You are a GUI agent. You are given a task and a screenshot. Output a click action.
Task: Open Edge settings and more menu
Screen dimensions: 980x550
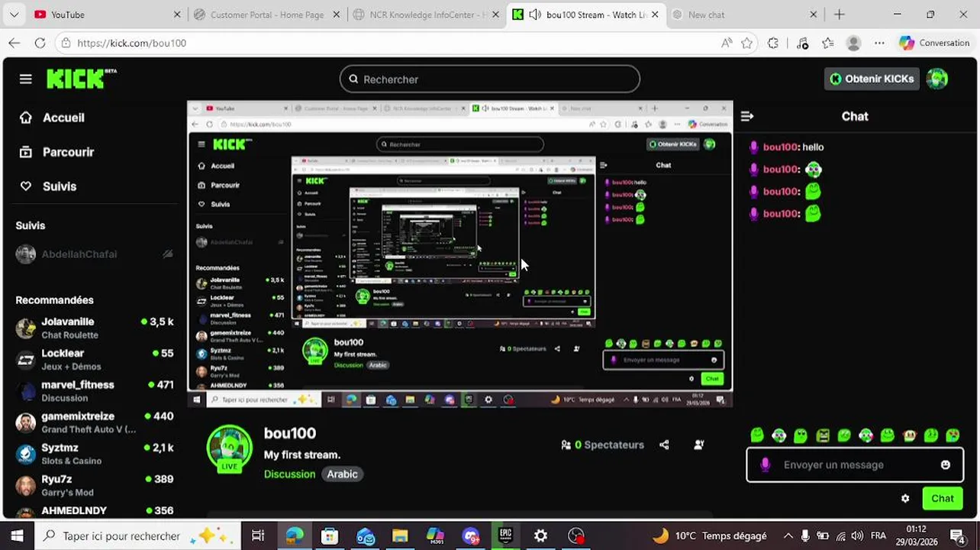click(x=879, y=43)
